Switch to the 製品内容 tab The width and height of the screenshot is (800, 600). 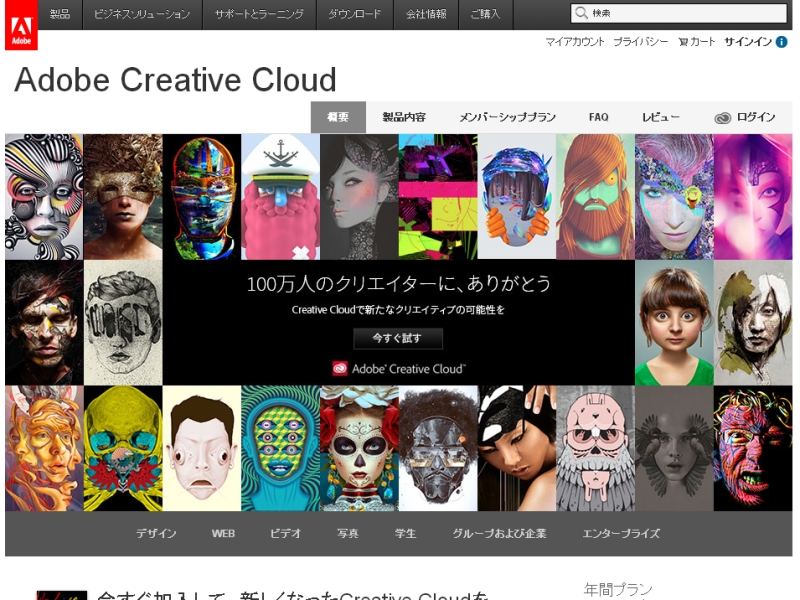click(x=404, y=117)
